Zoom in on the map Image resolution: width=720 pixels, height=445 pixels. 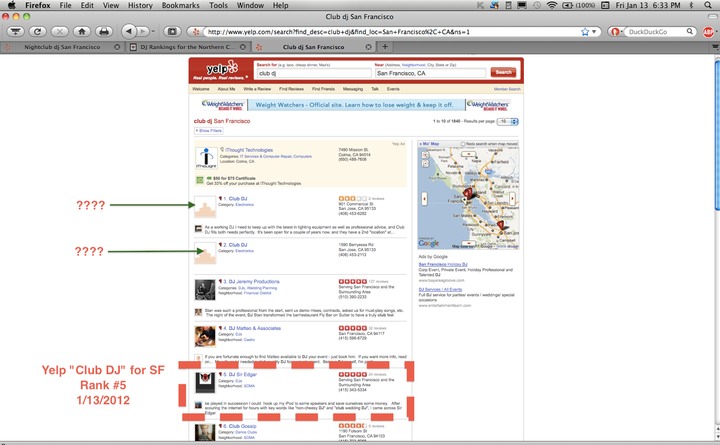pos(425,155)
